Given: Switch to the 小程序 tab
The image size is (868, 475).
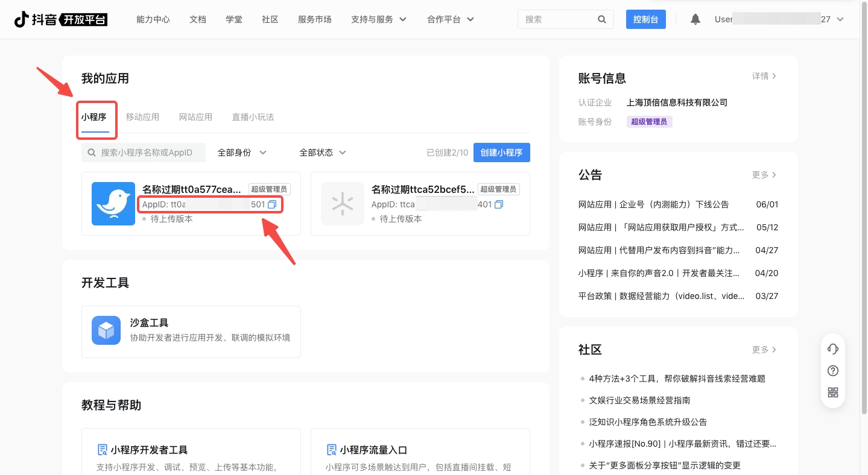Looking at the screenshot, I should coord(94,117).
